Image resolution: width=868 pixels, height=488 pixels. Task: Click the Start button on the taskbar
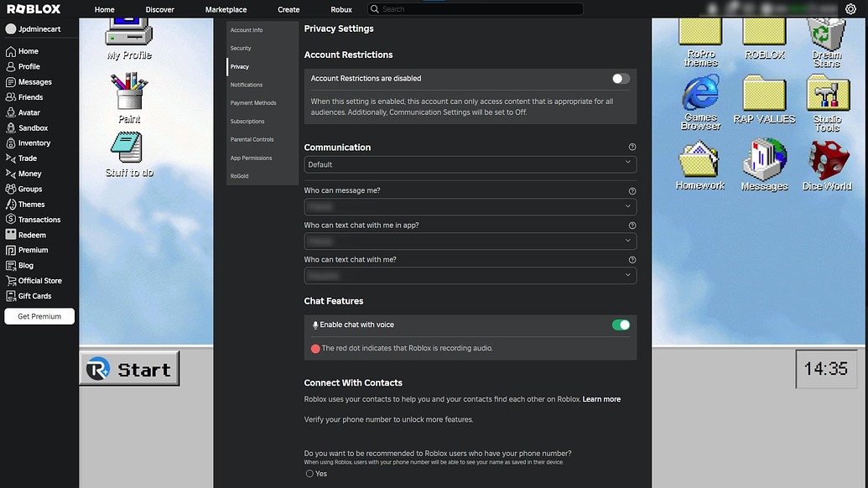coord(129,368)
